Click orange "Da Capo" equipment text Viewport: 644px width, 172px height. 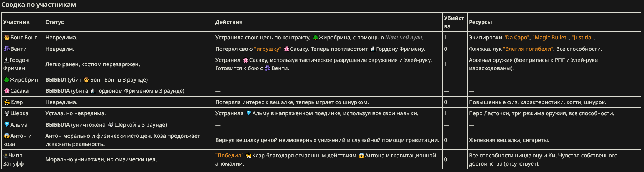(517, 38)
